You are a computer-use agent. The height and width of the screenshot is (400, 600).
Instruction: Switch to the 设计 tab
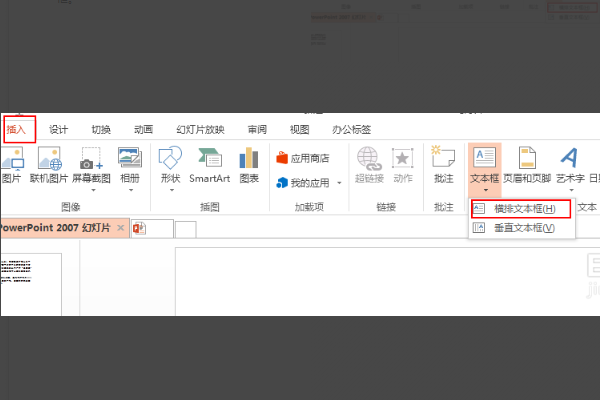(59, 129)
